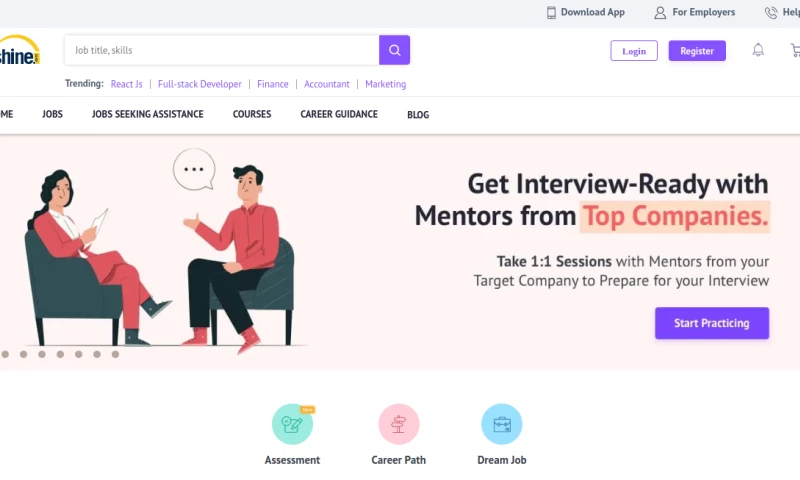Viewport: 800px width, 480px height.
Task: Open the Career Path signpost icon
Action: [398, 424]
